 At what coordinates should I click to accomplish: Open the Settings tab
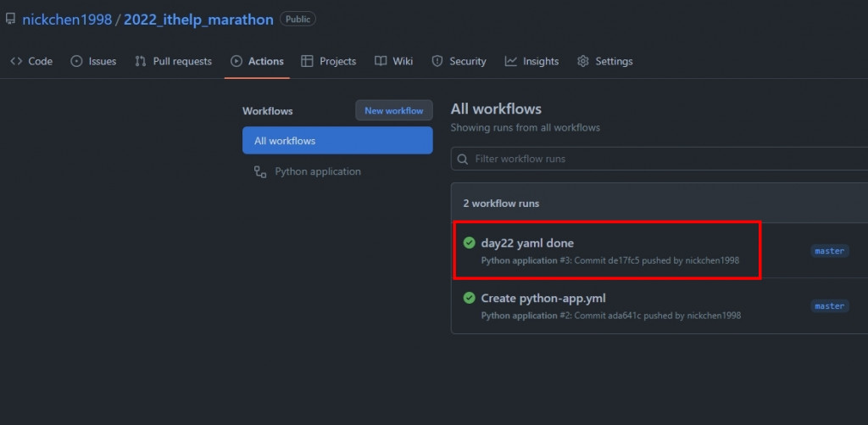click(x=604, y=62)
